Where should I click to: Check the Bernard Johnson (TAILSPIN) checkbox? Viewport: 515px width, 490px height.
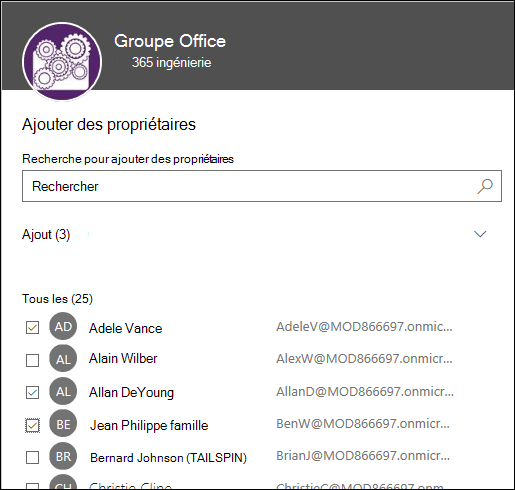32,458
